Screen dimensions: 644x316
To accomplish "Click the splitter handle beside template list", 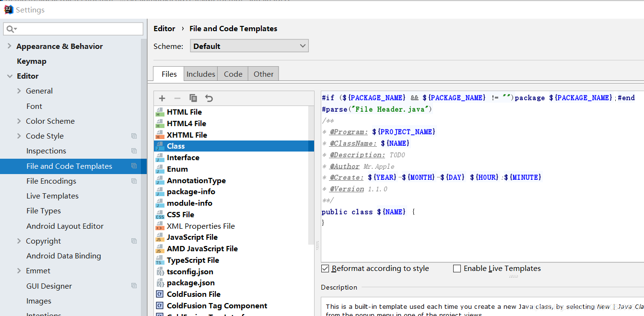I will [317, 246].
